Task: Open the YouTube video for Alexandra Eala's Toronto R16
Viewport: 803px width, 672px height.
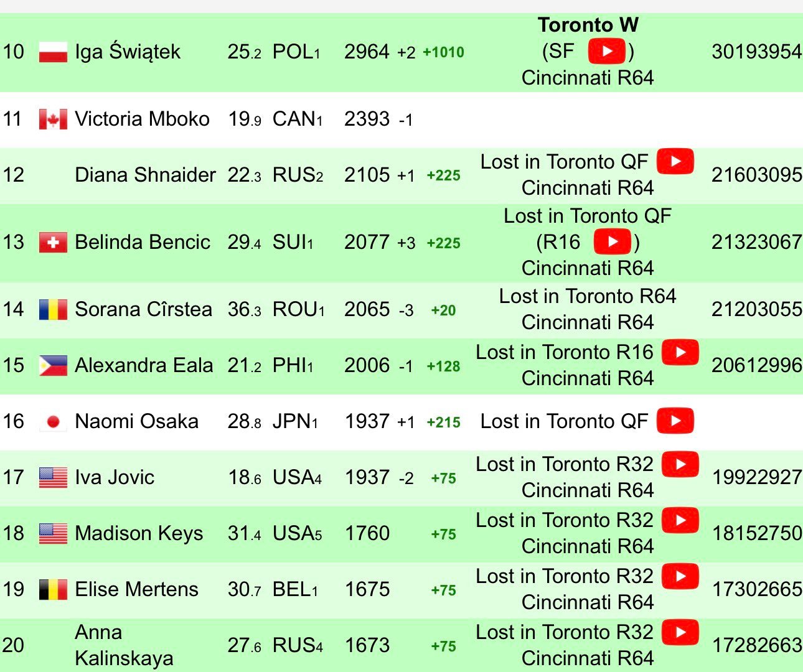Action: [680, 352]
